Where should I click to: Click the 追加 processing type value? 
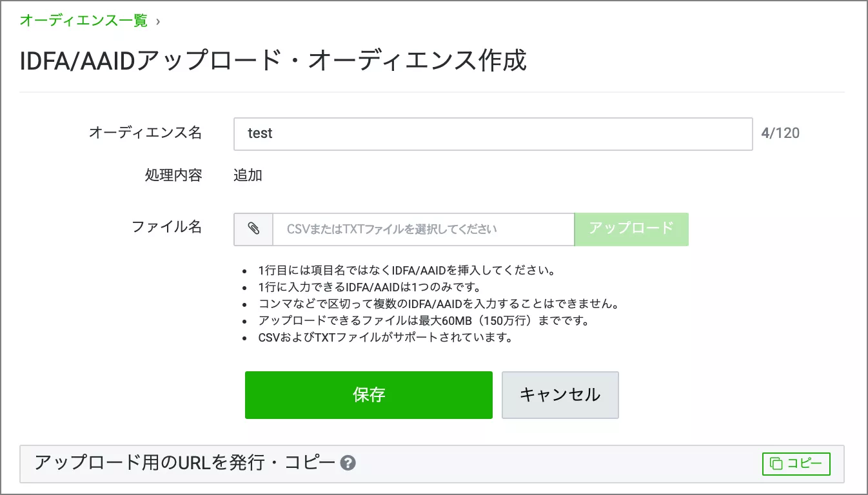pos(248,175)
